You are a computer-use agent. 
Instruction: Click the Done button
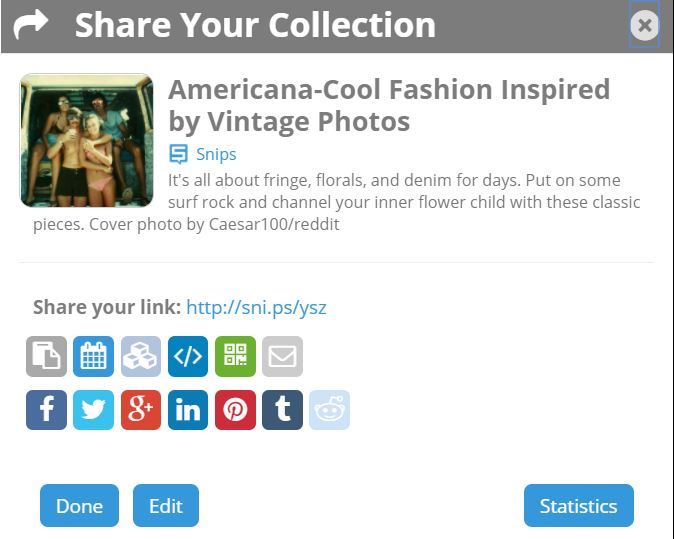(80, 505)
